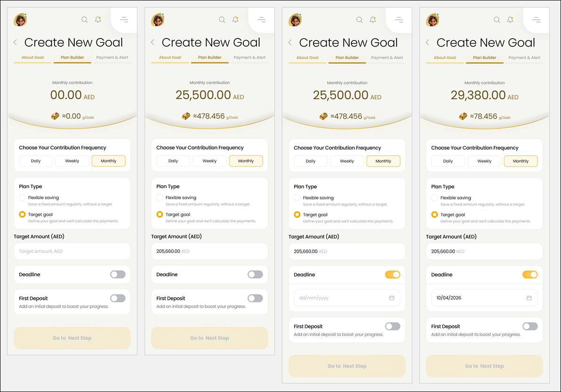The image size is (561, 392).
Task: Go back using arrow in first screen
Action: (x=15, y=42)
